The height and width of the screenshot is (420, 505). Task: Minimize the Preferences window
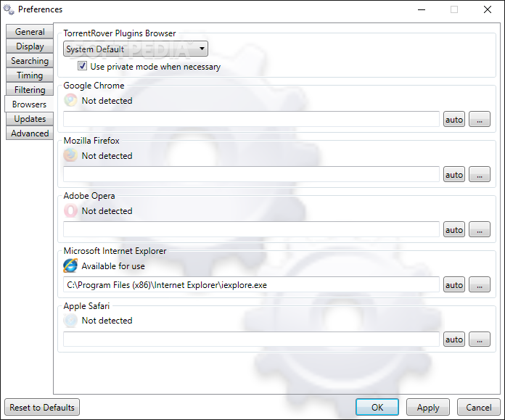point(422,9)
